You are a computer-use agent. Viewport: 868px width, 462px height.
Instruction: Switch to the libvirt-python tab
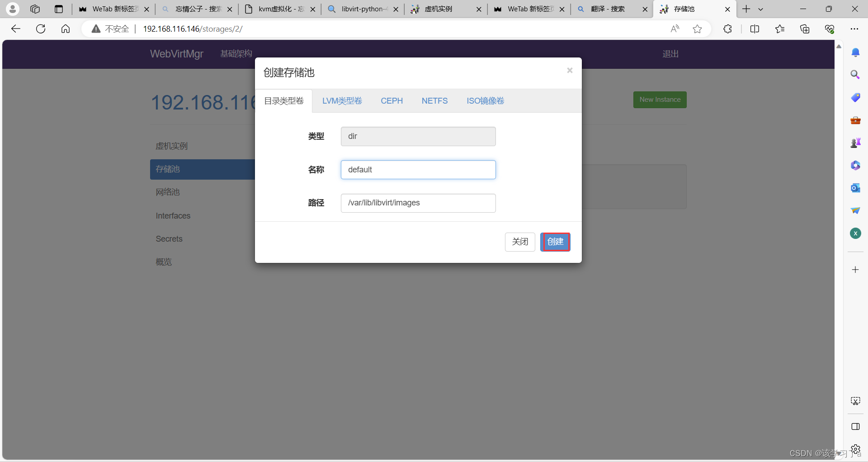363,9
